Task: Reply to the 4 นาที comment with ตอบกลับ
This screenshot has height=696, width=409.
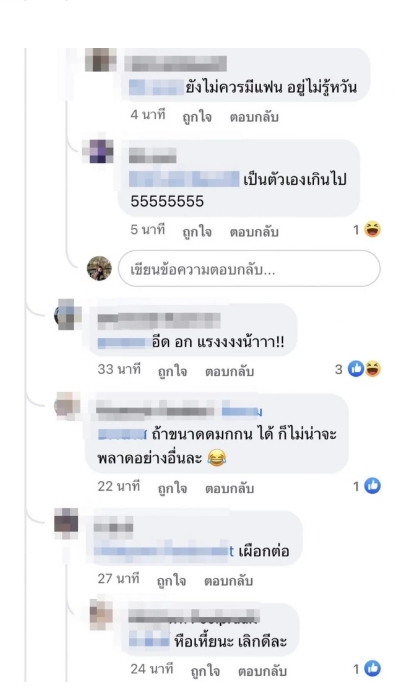Action: click(x=254, y=117)
